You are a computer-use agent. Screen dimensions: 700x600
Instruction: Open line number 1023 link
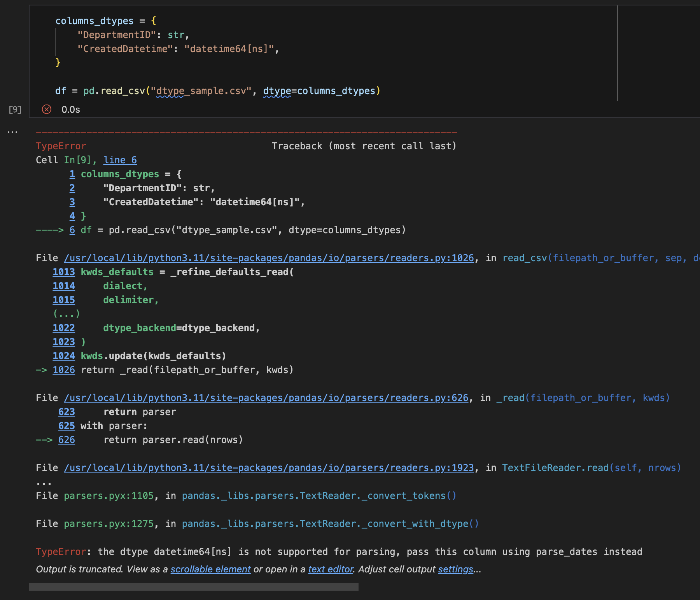pyautogui.click(x=64, y=342)
